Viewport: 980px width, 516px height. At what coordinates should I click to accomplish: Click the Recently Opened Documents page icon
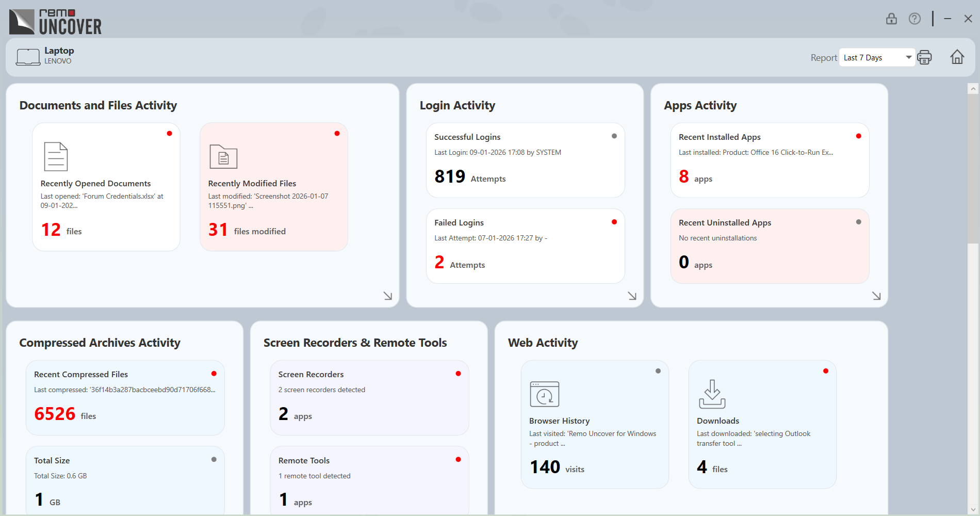[56, 156]
